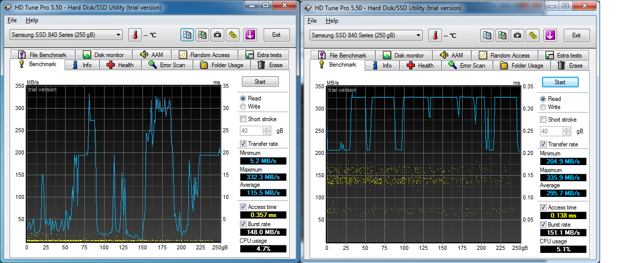Open Health tab in right window
Viewport: 644px width, 263px height.
pyautogui.click(x=420, y=65)
